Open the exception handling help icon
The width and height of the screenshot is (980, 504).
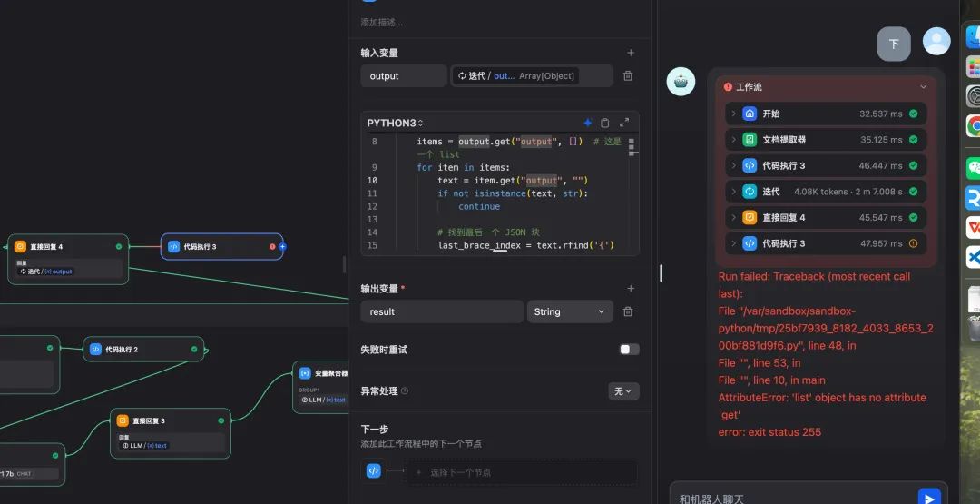point(405,390)
